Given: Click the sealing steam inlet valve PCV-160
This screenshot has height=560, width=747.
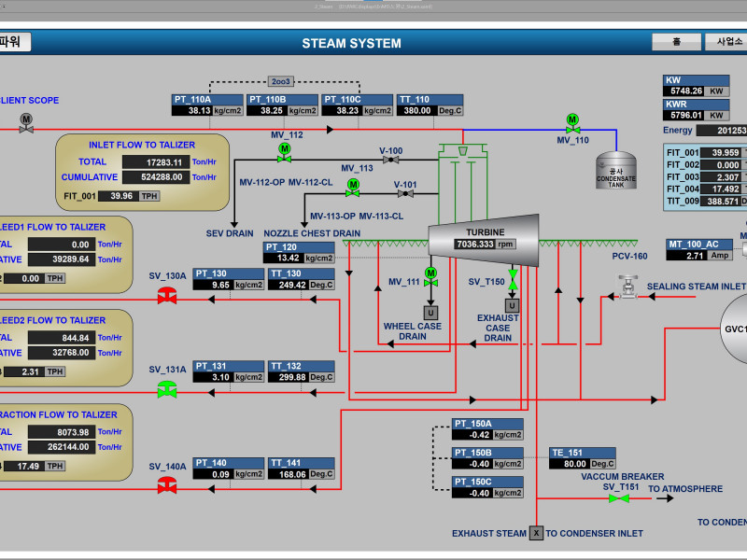Looking at the screenshot, I should (627, 287).
